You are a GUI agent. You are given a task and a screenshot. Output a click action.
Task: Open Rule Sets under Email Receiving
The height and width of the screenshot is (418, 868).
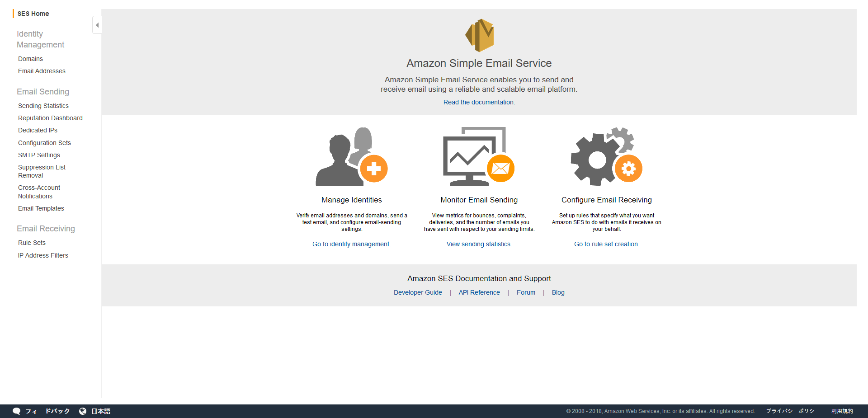point(32,243)
